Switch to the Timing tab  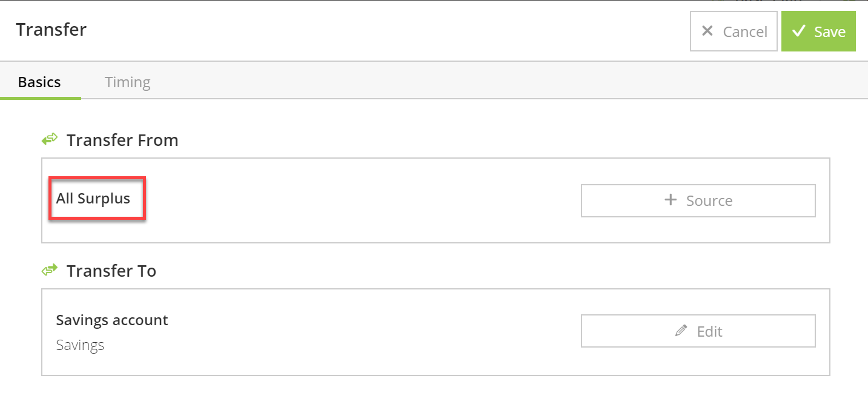pyautogui.click(x=127, y=82)
